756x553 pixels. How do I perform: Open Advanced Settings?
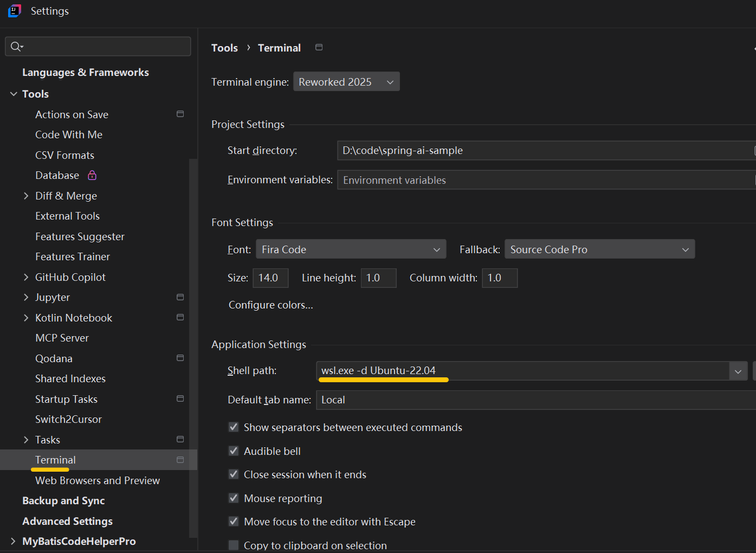(67, 521)
